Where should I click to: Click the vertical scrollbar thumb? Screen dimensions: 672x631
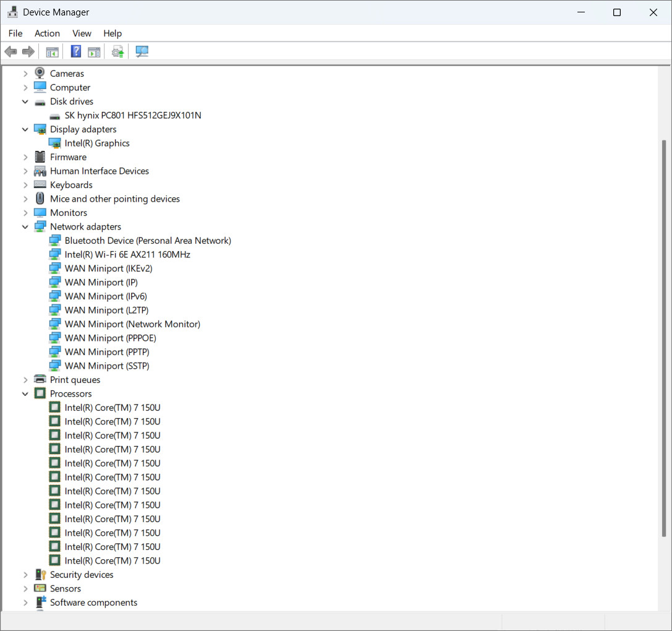664,338
